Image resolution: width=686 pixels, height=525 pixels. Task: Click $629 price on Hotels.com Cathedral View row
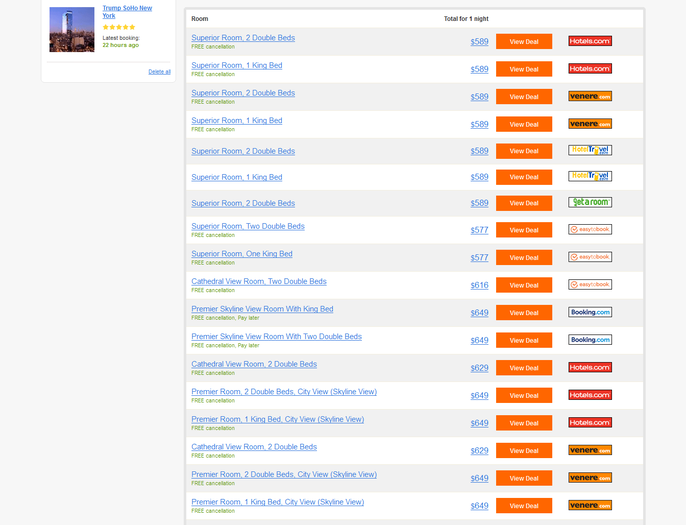coord(479,368)
